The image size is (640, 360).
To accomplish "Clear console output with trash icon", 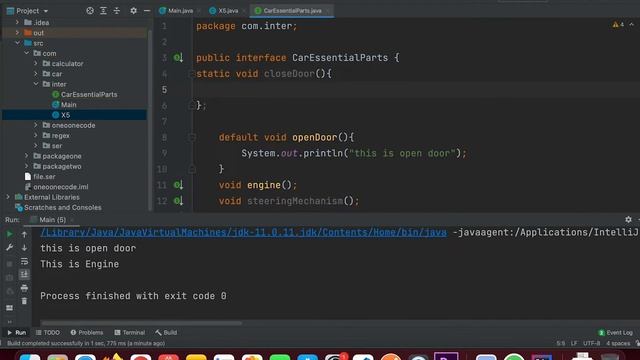I will click(x=24, y=301).
